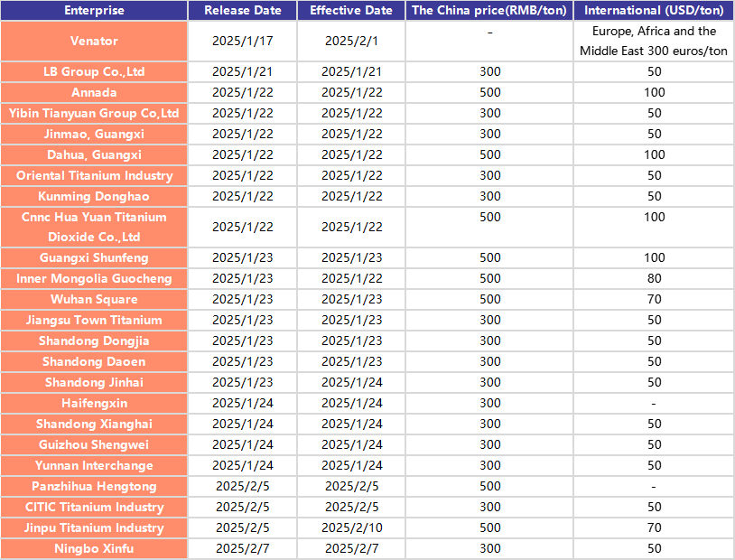Select the Jiangsu Town Titanium cell
The width and height of the screenshot is (735, 560).
coord(94,320)
